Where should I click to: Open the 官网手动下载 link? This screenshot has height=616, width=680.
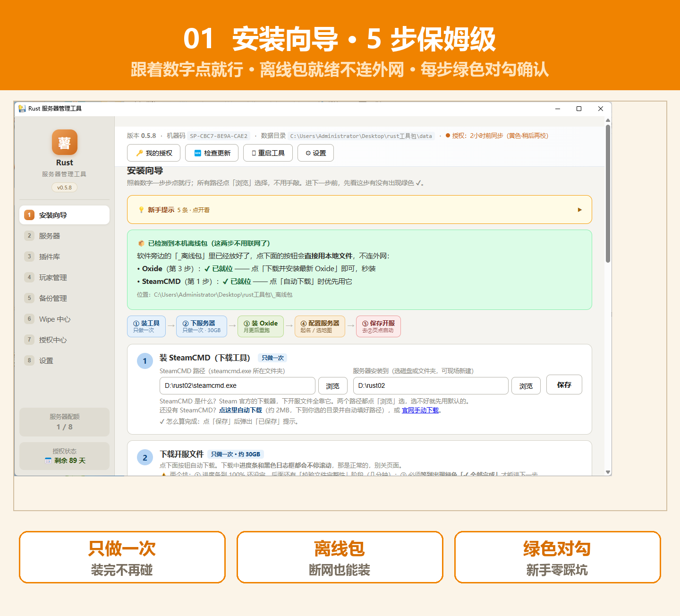point(420,410)
